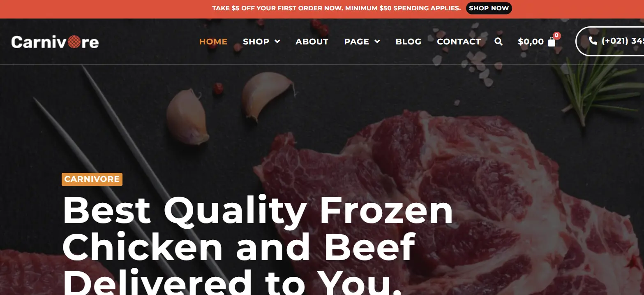The image size is (644, 295).
Task: Expand the PAGE dropdown chevron
Action: coord(377,42)
